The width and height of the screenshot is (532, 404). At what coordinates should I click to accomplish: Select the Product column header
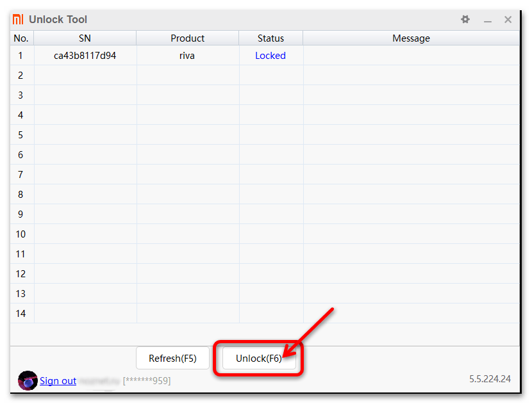187,38
